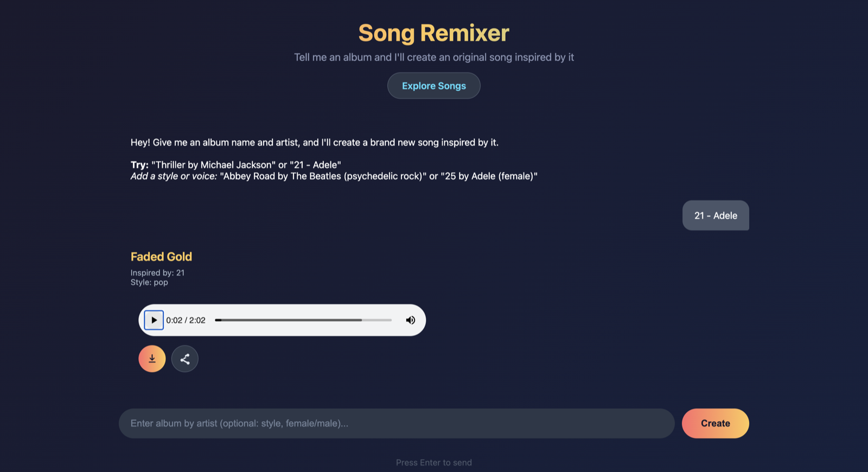Open the Explore Songs page
The width and height of the screenshot is (868, 472).
(433, 85)
